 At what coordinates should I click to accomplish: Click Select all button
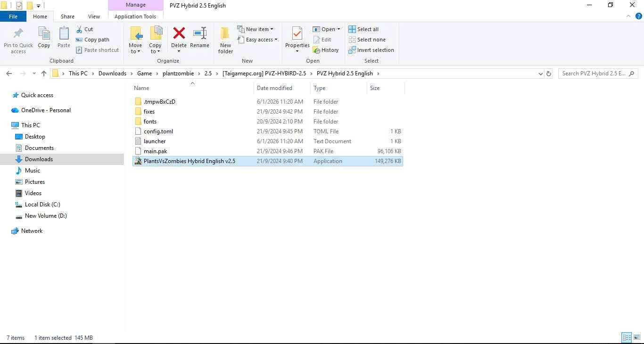(363, 29)
